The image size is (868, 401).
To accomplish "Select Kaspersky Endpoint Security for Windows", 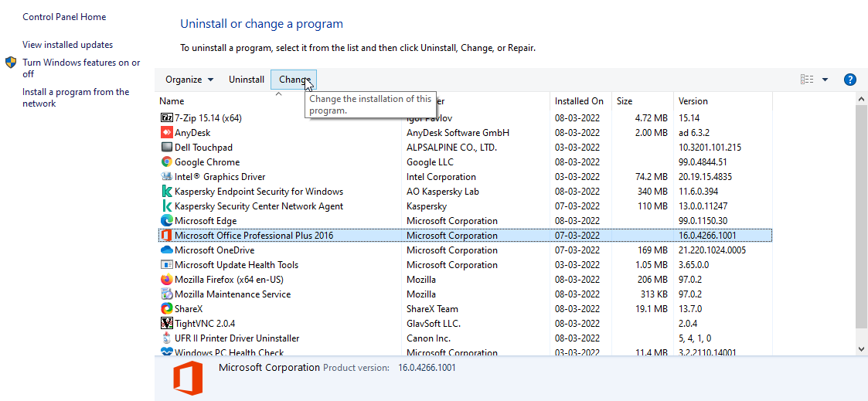I will click(x=259, y=192).
